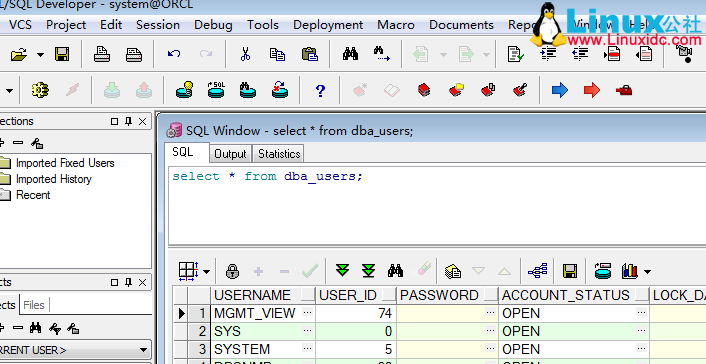Open the Documents menu
706x364 pixels.
tap(461, 24)
